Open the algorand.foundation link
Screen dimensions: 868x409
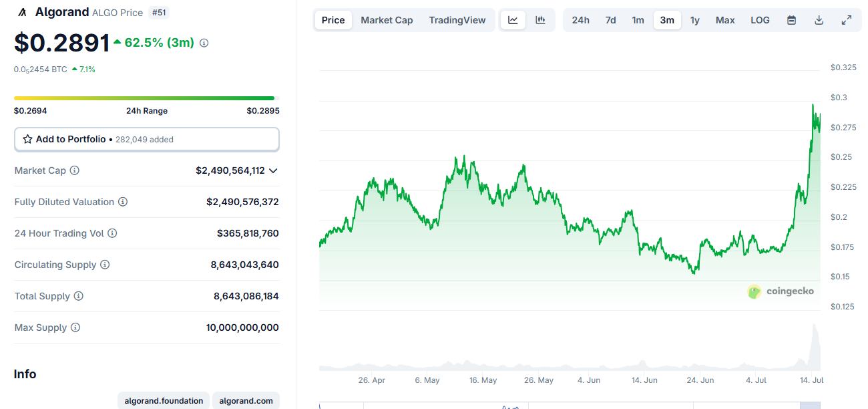click(163, 400)
